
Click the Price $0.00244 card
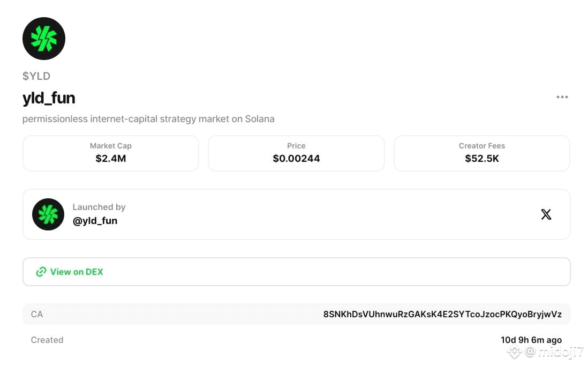coord(296,153)
